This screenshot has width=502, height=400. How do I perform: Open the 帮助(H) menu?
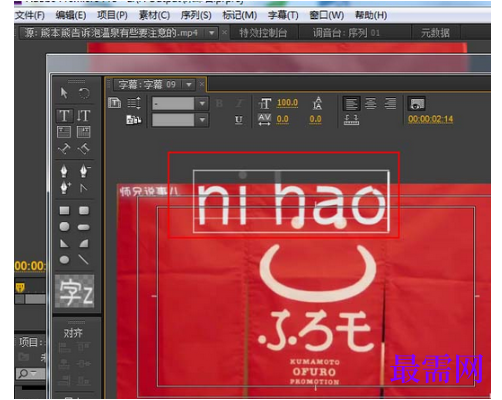tap(371, 15)
